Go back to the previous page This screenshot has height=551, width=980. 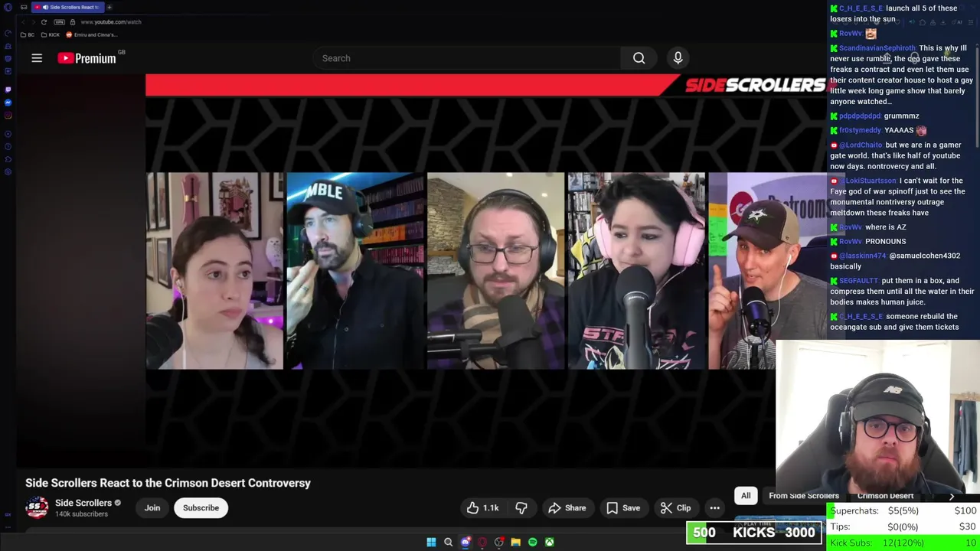tap(24, 22)
